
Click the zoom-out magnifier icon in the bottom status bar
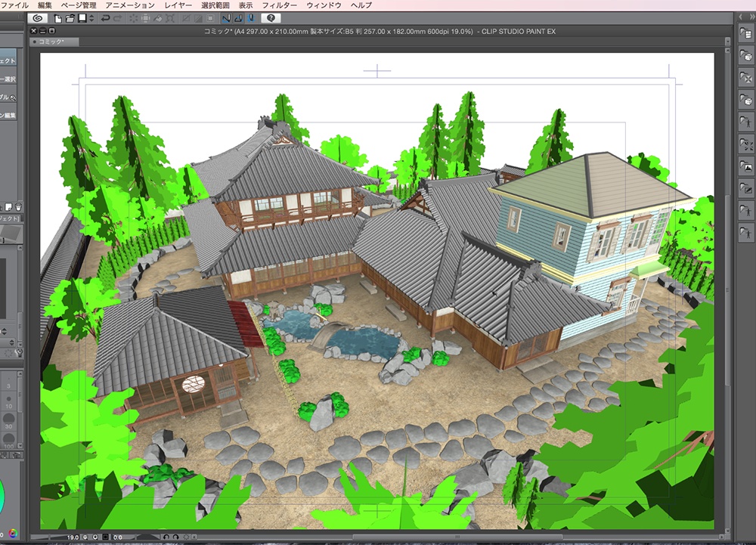pyautogui.click(x=84, y=537)
